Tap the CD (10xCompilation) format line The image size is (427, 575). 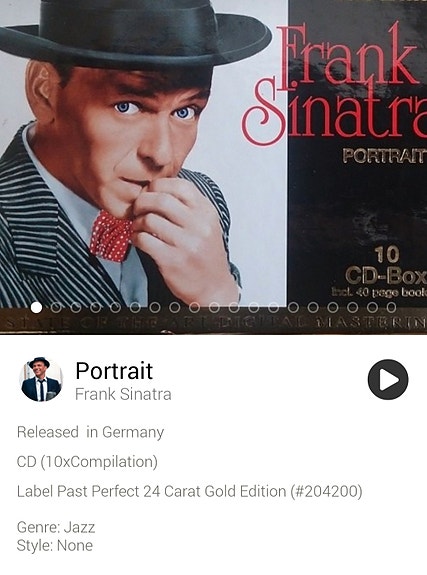click(x=87, y=462)
